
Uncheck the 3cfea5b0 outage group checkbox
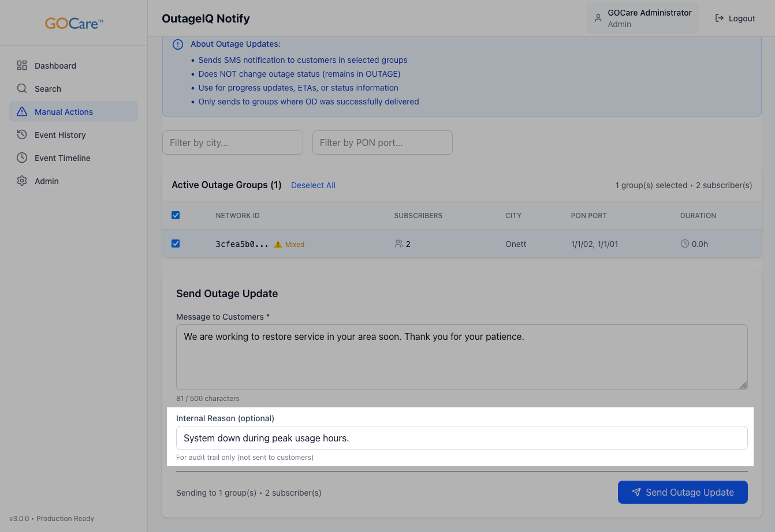tap(176, 243)
